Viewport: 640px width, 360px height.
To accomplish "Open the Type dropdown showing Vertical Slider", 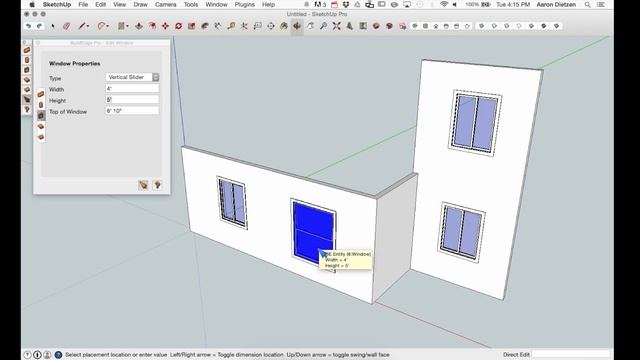I will click(132, 77).
